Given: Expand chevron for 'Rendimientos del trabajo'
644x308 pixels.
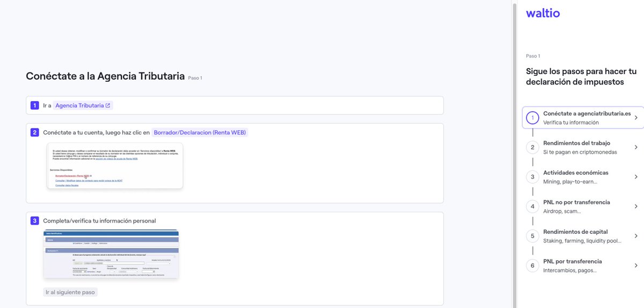Looking at the screenshot, I should [x=636, y=147].
